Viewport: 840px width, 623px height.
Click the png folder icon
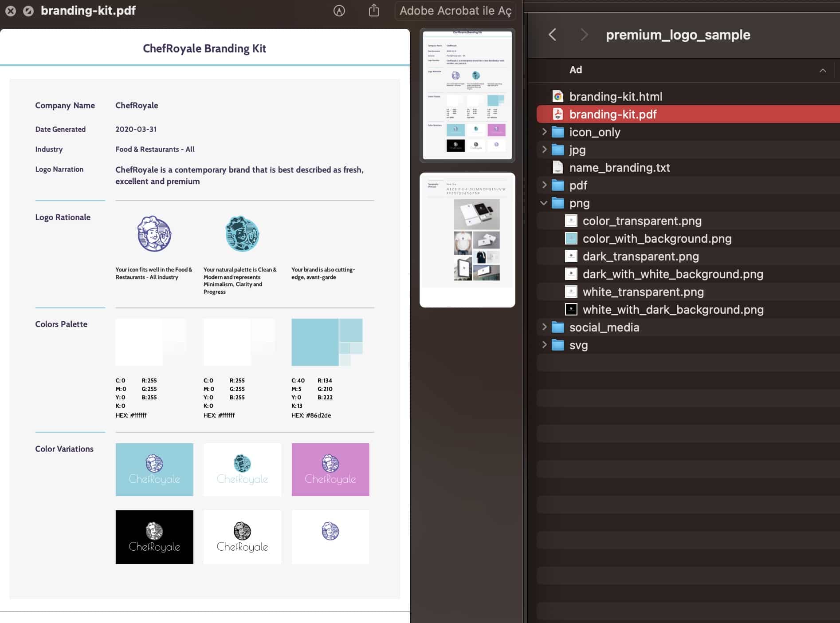tap(558, 203)
